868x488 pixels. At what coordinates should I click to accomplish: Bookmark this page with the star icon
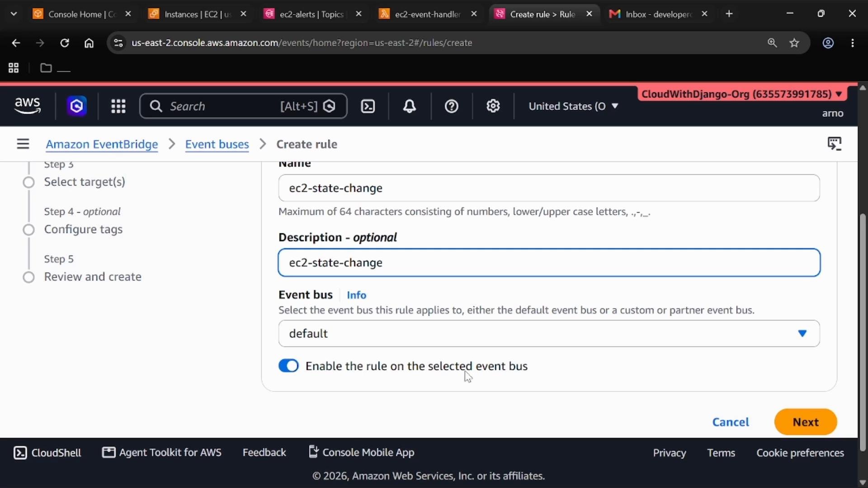[794, 43]
